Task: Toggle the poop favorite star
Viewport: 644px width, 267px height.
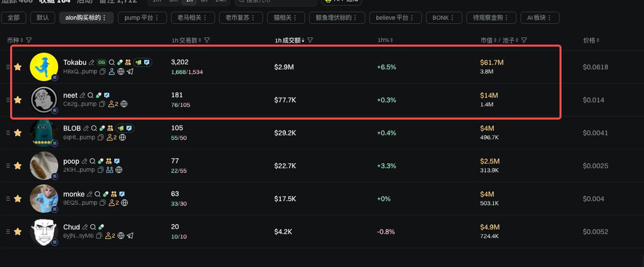Action: (18, 166)
